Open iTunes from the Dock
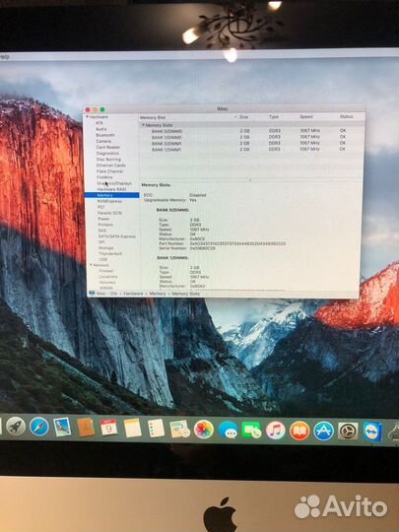Viewport: 399px width, 532px height. coord(275,431)
